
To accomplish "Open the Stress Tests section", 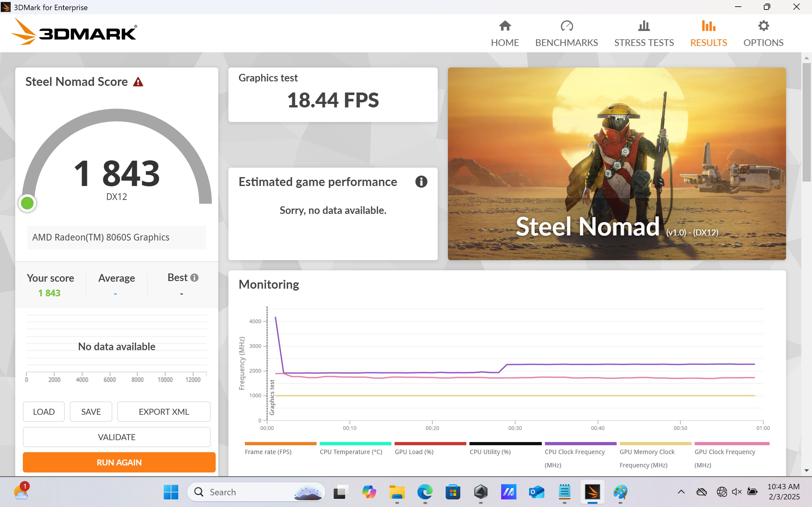I will pos(644,34).
